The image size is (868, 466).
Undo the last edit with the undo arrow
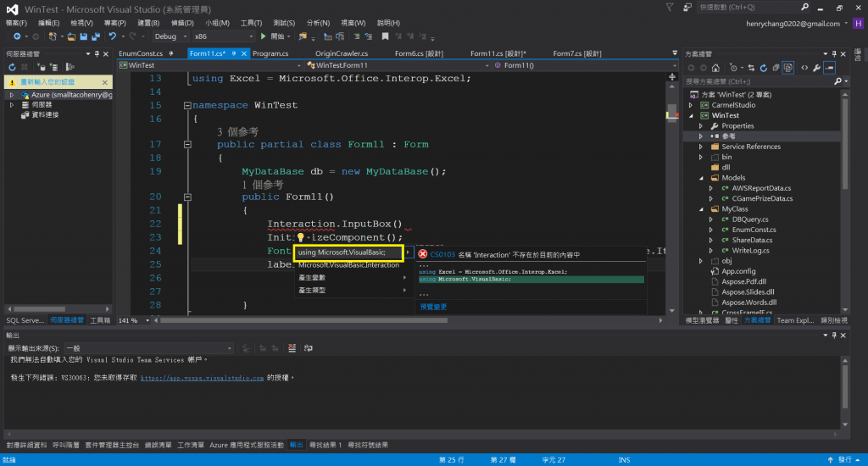click(x=113, y=36)
